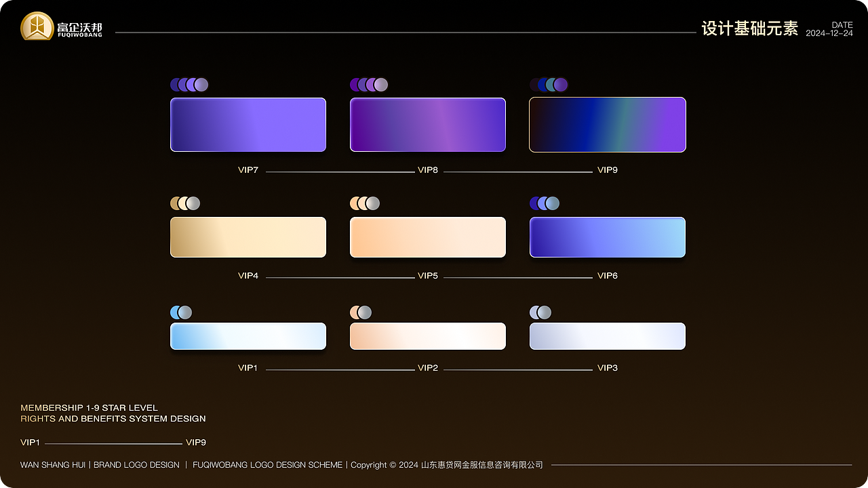
Task: Click the light lavender dot above VIP7 card
Action: (x=201, y=85)
